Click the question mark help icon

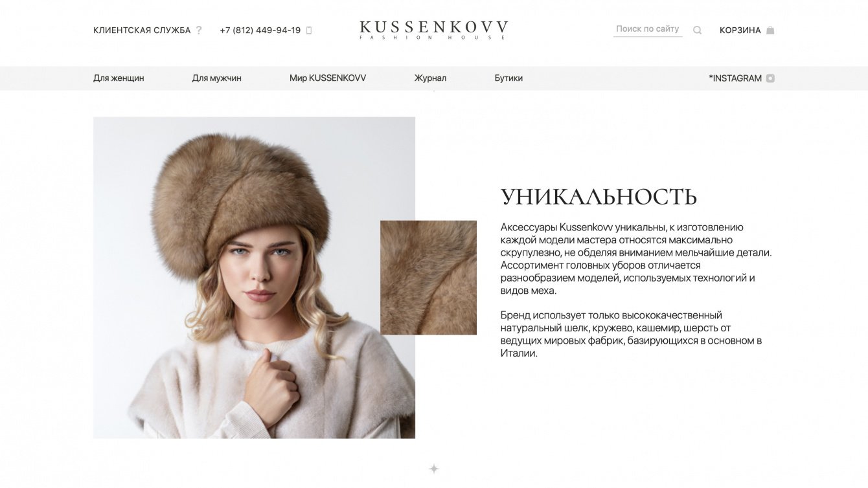pos(199,30)
